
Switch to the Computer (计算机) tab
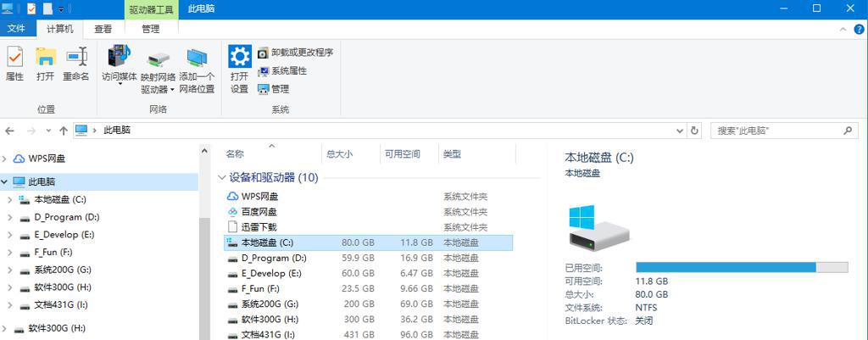point(60,29)
